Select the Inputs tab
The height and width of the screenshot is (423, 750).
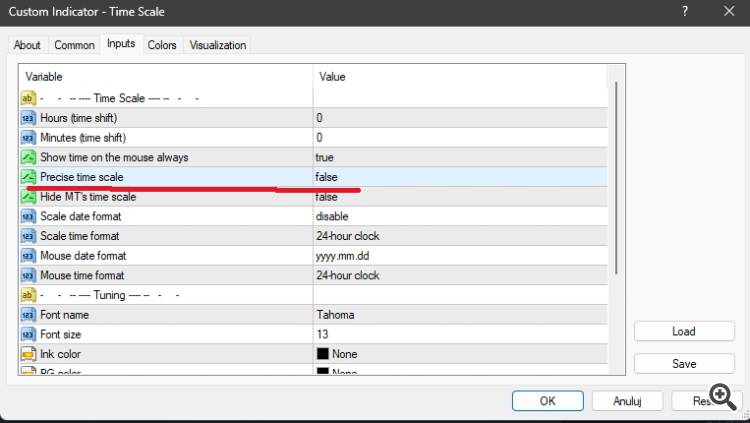[121, 44]
